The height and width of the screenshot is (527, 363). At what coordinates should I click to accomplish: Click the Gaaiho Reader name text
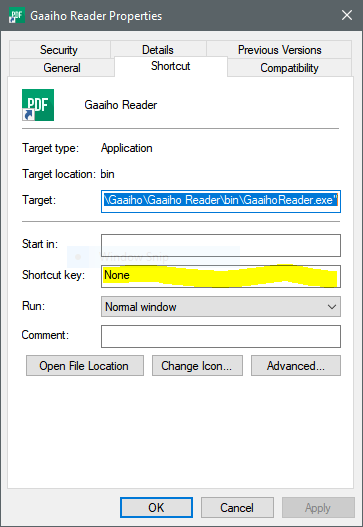coord(121,105)
